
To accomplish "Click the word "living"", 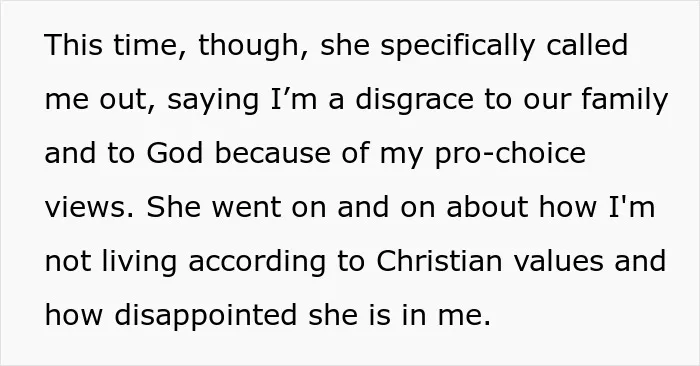I will (139, 263).
